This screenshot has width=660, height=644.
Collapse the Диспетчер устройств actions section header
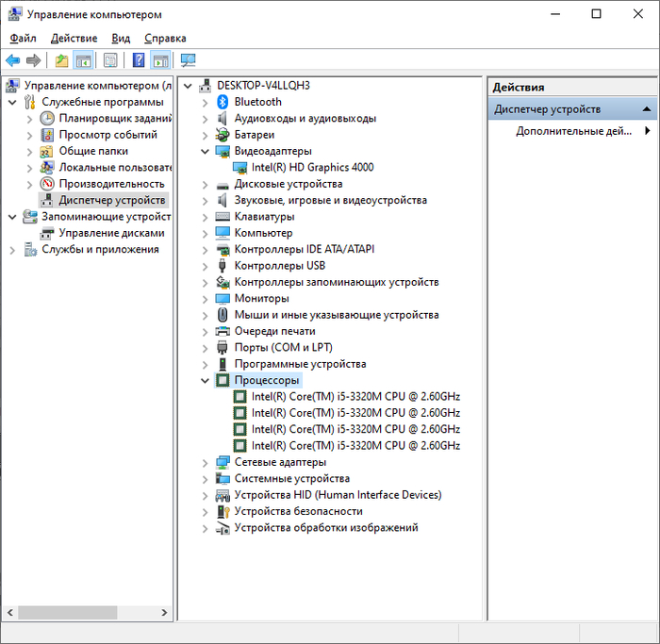click(647, 109)
